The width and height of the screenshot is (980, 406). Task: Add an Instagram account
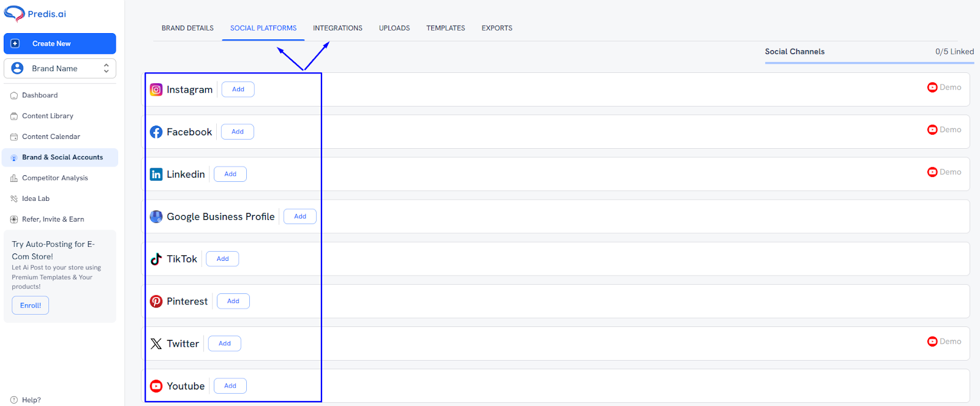point(238,89)
